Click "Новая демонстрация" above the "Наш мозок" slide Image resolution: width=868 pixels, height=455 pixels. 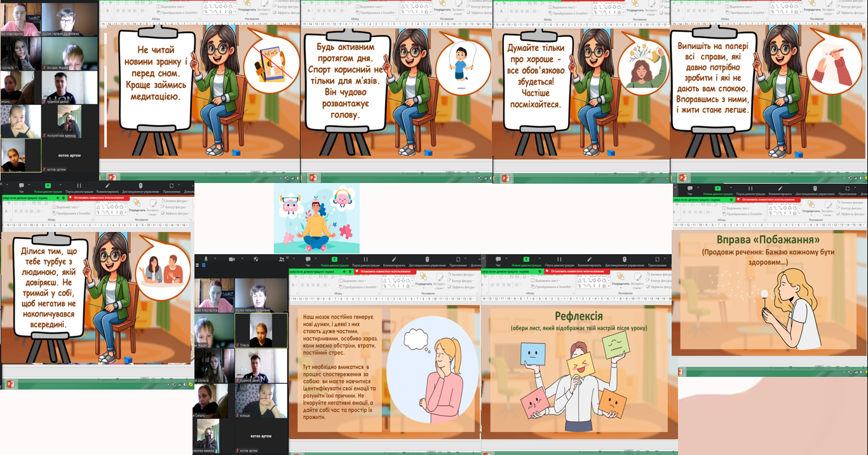334,261
